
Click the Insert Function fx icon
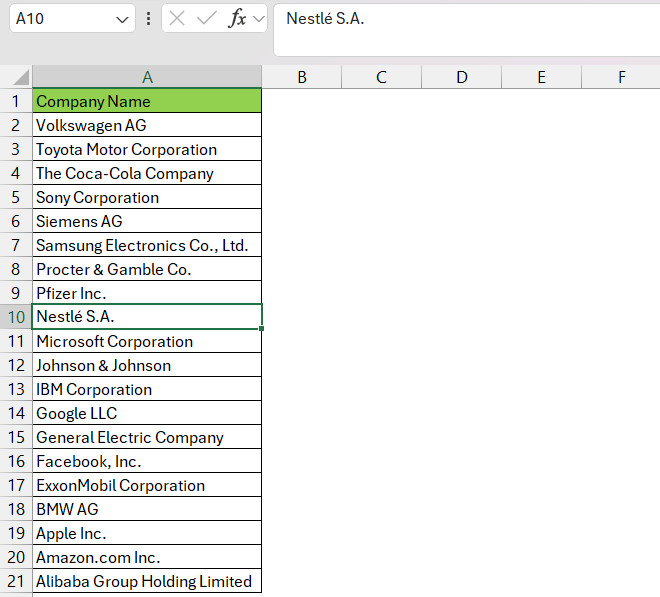click(237, 19)
